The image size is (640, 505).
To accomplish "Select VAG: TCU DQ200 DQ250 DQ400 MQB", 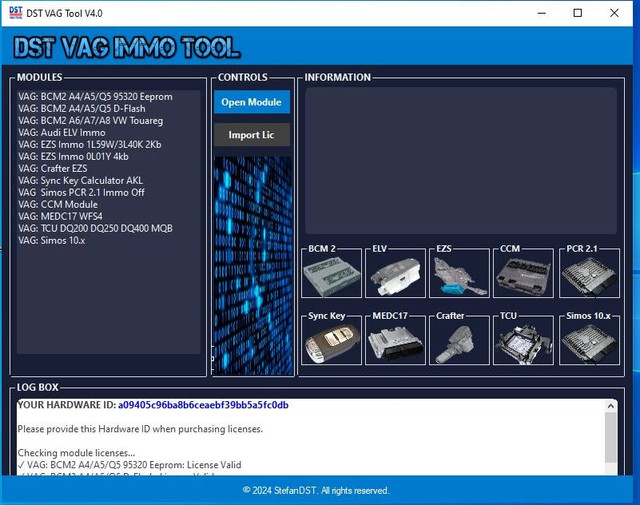I will [x=95, y=228].
